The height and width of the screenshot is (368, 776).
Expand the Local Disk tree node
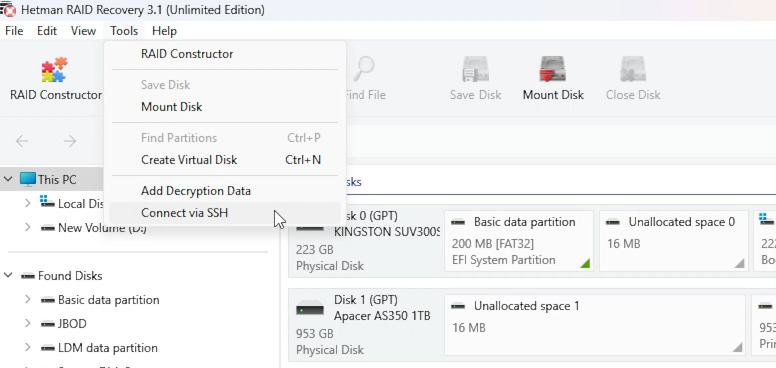pos(28,203)
